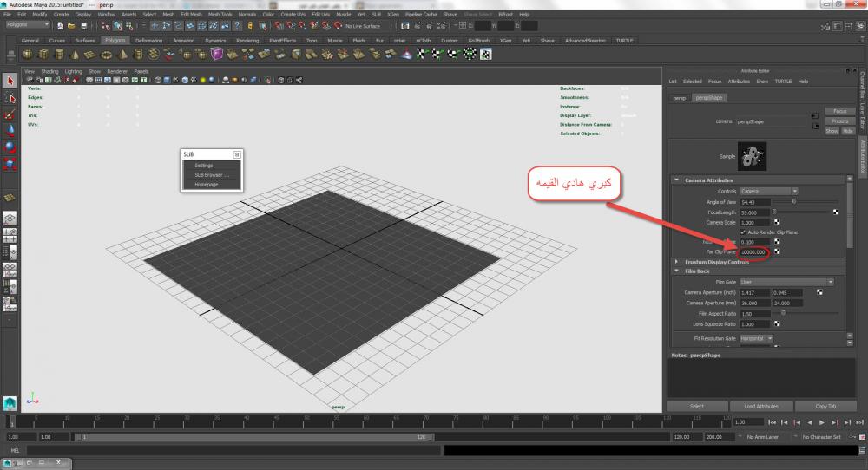Create a polygon plane from the shelf
Viewport: 868px width, 470px height.
[89, 54]
